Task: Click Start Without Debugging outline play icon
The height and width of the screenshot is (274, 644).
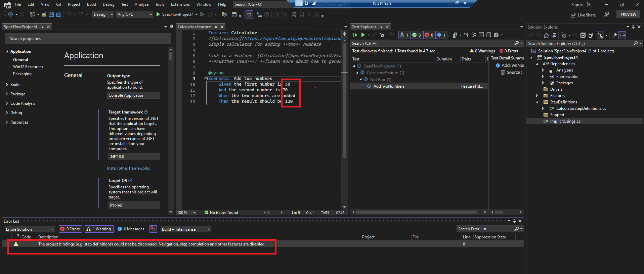Action: pyautogui.click(x=202, y=14)
